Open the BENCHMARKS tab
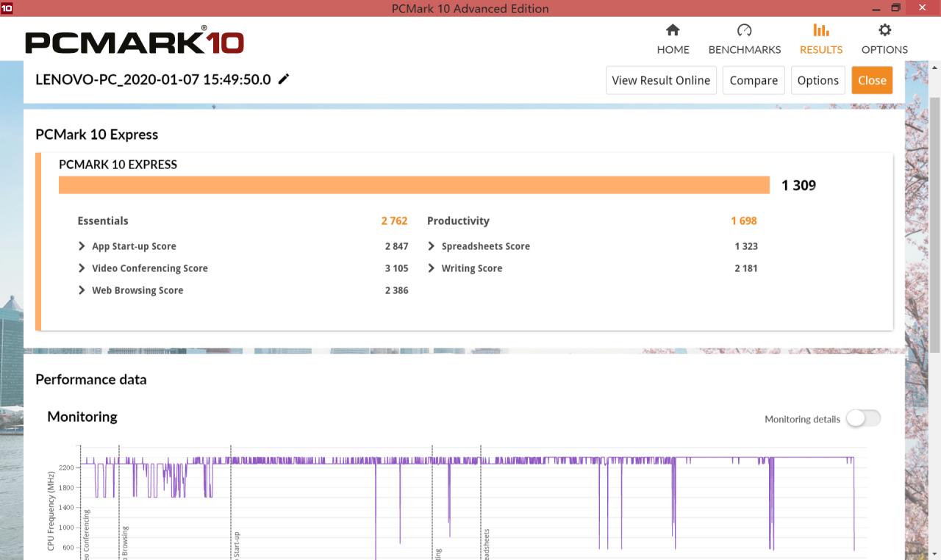This screenshot has height=560, width=941. tap(744, 39)
